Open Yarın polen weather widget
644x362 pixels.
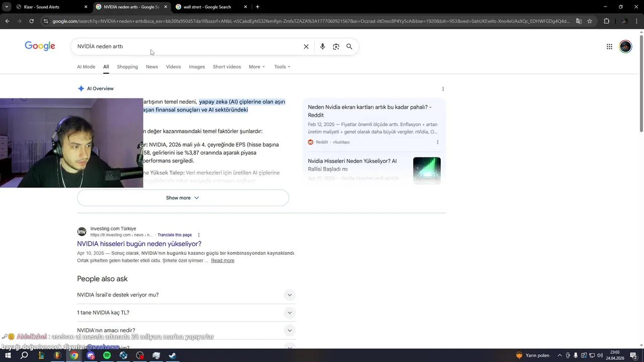coord(533,355)
